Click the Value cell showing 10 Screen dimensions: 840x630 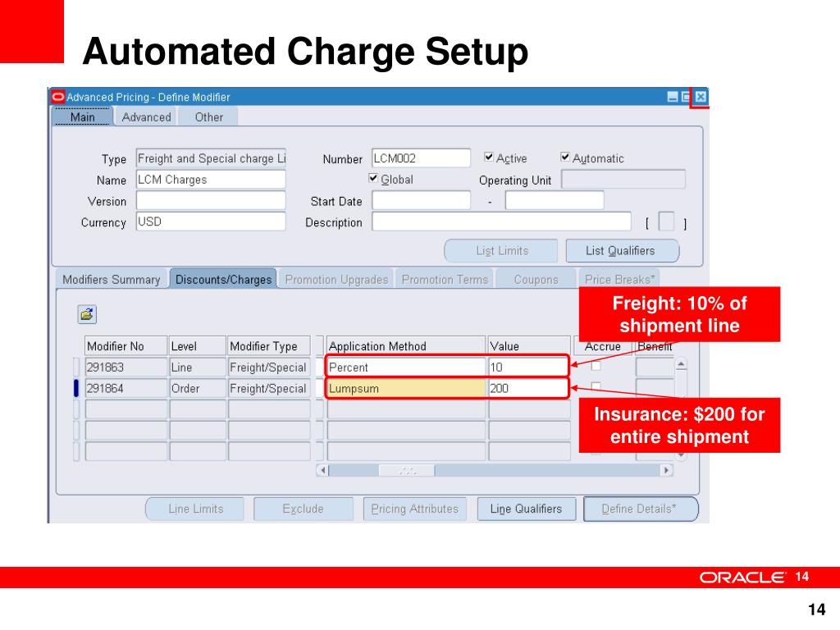coord(527,367)
